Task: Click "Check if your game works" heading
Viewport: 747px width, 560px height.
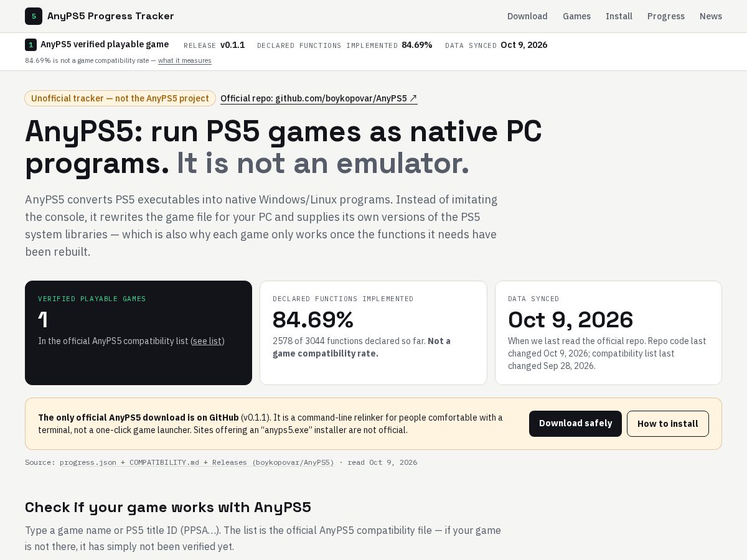Action: click(168, 507)
